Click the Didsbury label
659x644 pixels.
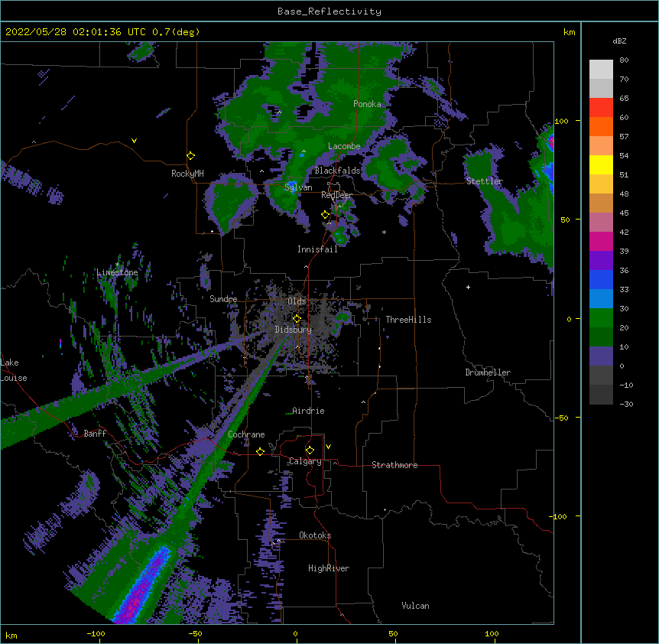tap(294, 330)
